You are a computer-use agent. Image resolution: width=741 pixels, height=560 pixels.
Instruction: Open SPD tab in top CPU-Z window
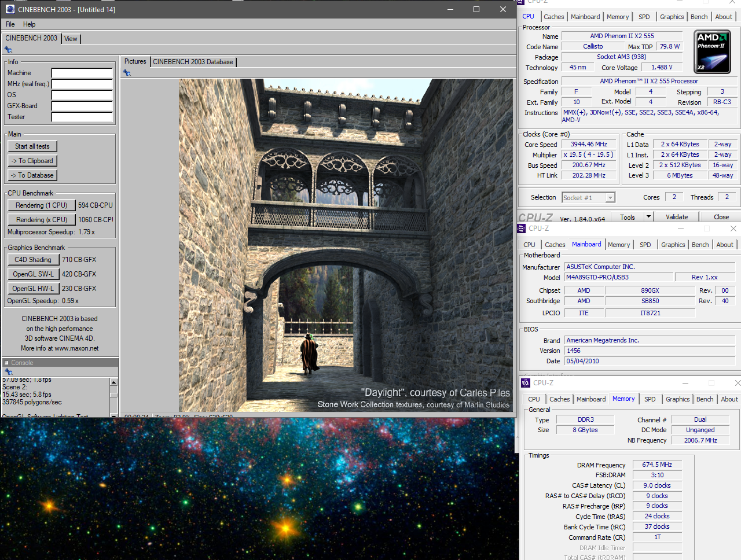coord(644,17)
